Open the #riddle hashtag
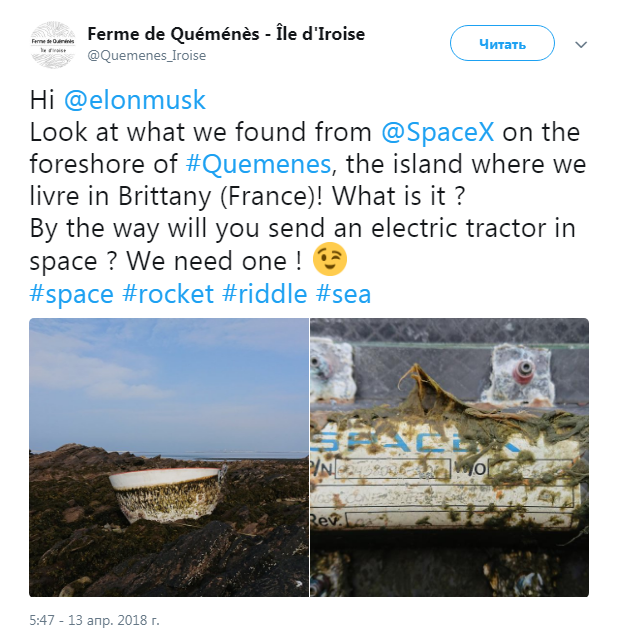Image resolution: width=617 pixels, height=640 pixels. (x=264, y=294)
